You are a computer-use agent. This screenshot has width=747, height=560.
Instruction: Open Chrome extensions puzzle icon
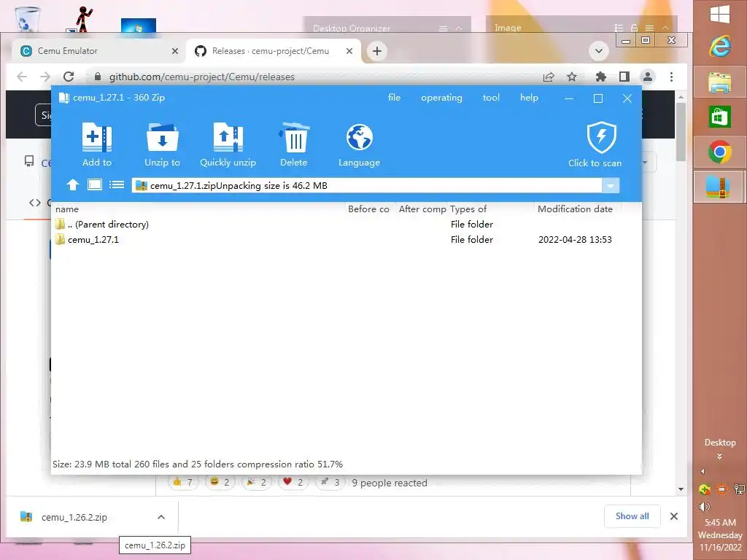[601, 77]
